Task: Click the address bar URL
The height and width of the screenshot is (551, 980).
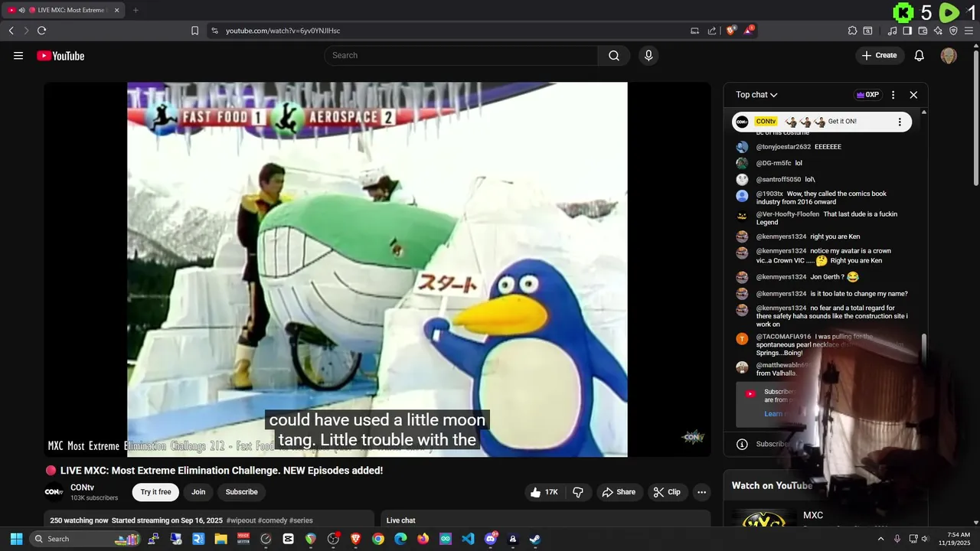Action: coord(283,31)
